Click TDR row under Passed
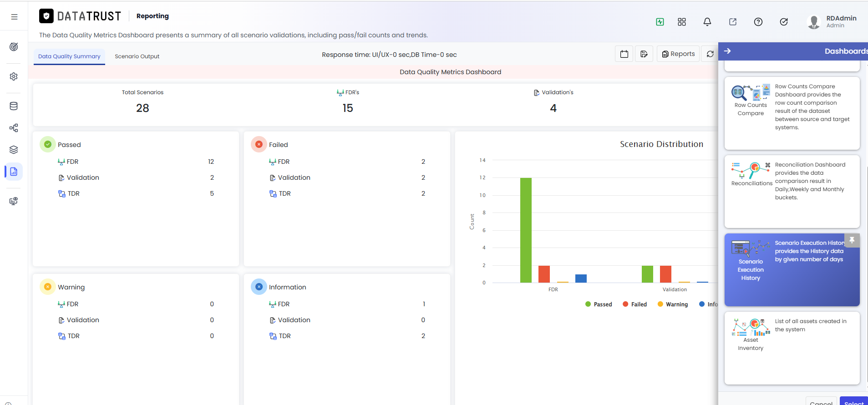This screenshot has width=868, height=405. point(136,193)
